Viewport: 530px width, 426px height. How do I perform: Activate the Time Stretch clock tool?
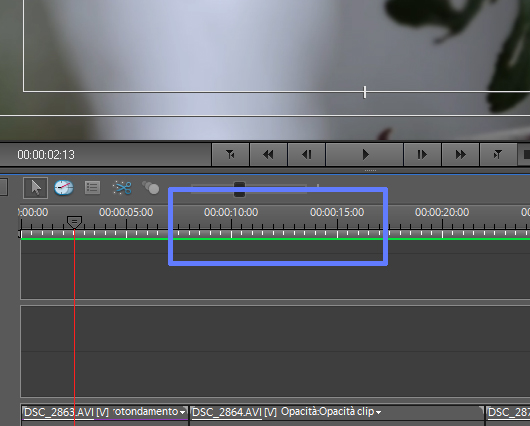pos(64,188)
